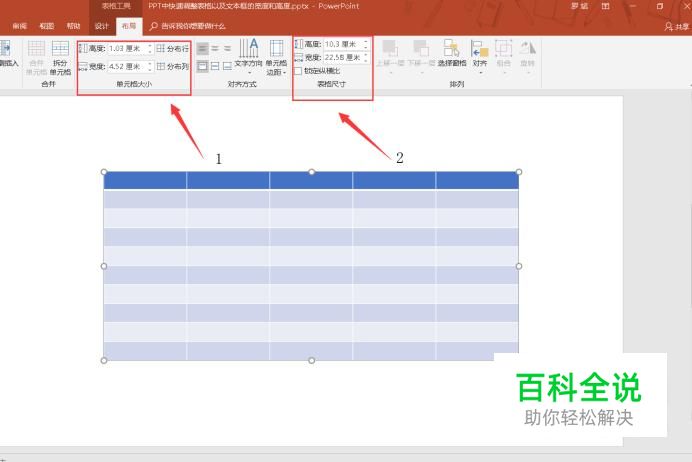Click the table's top-right corner handle
This screenshot has width=692, height=462.
pos(519,172)
